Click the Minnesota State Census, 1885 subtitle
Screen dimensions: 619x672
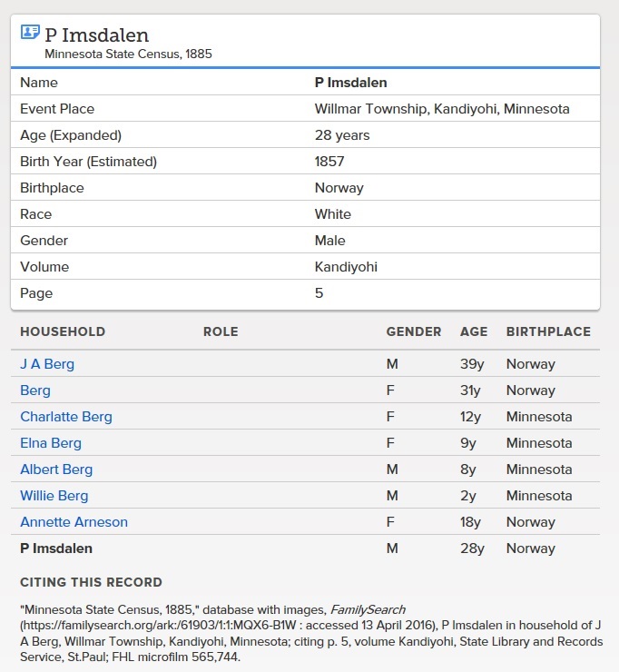tap(128, 54)
